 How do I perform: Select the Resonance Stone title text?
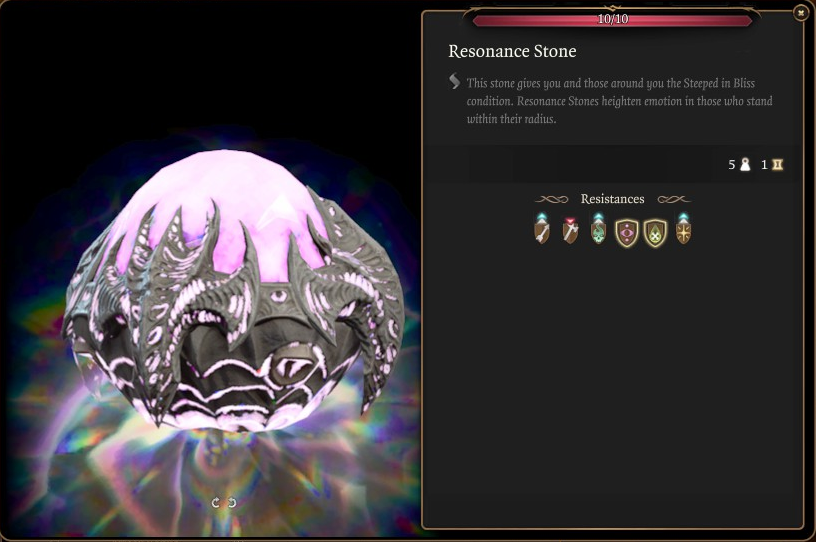click(x=512, y=51)
